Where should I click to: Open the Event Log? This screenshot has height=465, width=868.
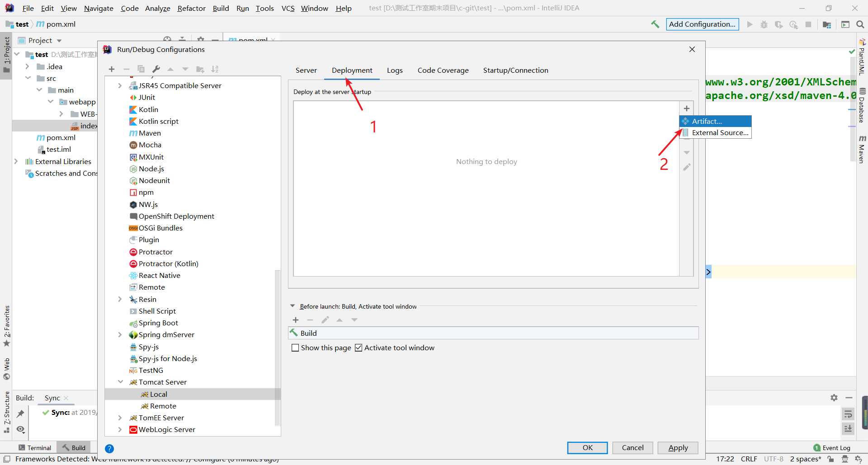(832, 448)
